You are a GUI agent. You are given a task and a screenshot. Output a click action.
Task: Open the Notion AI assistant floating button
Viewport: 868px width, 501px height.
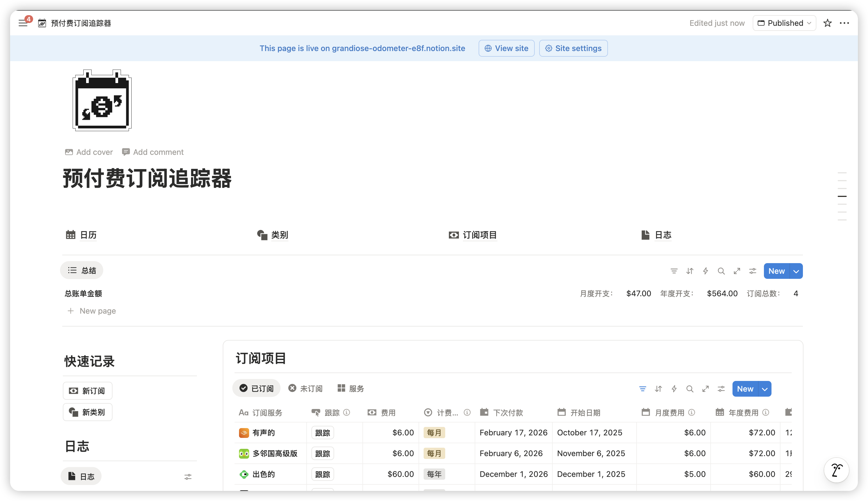click(836, 470)
